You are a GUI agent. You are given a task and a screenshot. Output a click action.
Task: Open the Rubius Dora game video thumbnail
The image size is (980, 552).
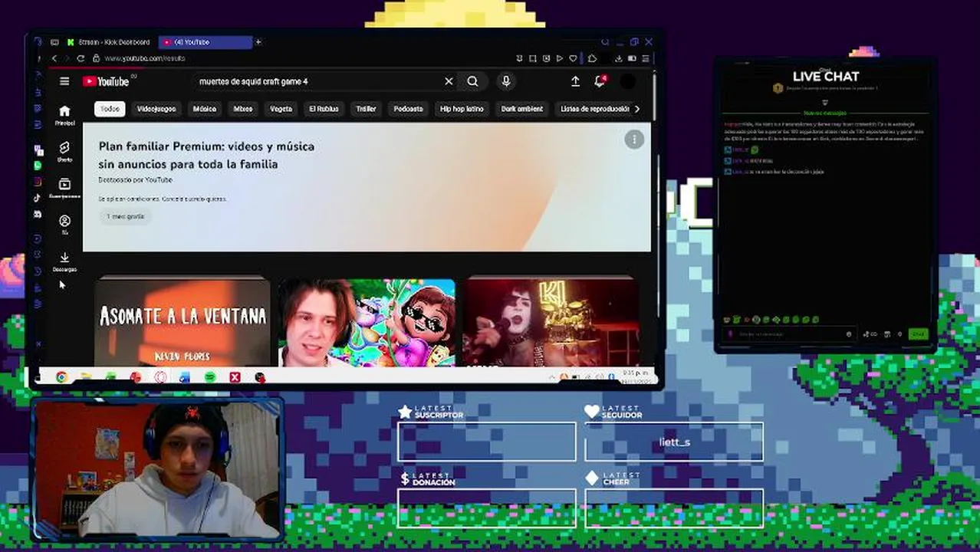[367, 322]
